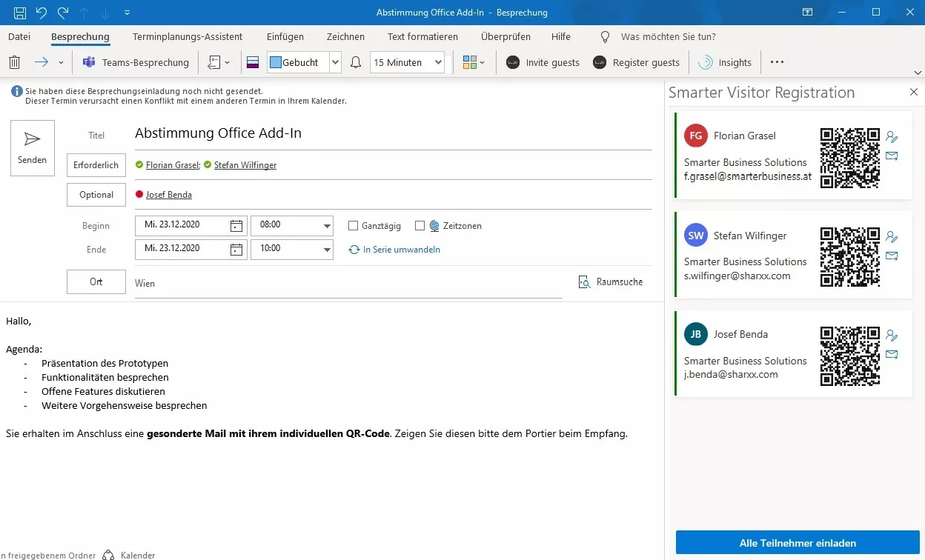Click the Senden button

(x=33, y=148)
